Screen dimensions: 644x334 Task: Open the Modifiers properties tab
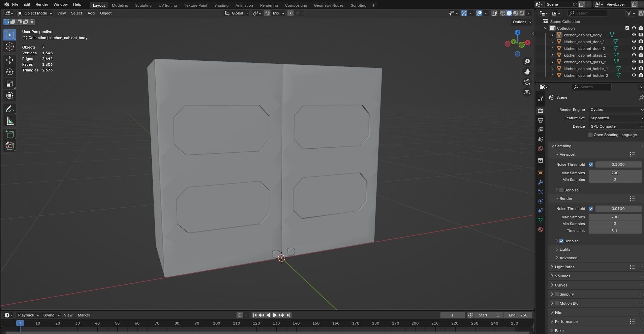541,182
